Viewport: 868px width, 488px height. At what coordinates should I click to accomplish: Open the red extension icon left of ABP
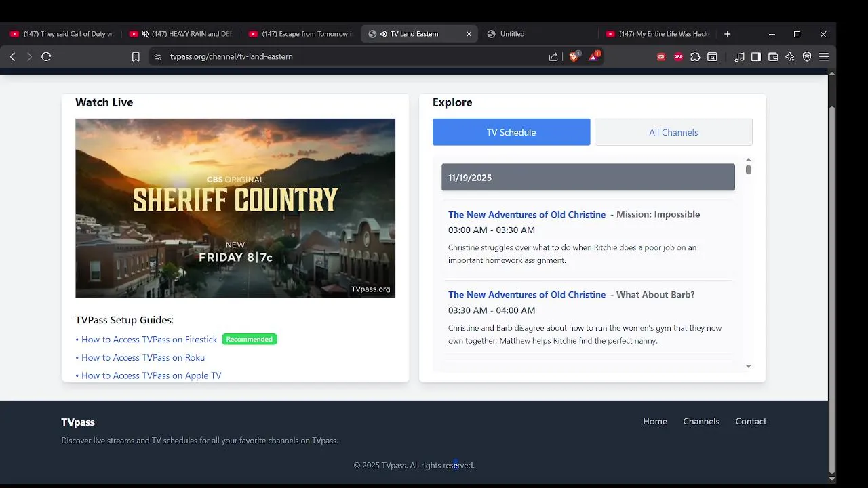pos(661,57)
